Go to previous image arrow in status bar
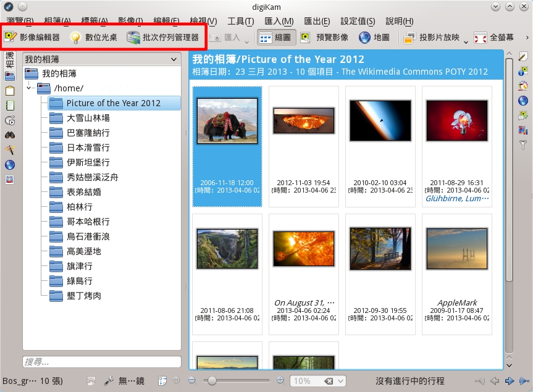 (495, 381)
